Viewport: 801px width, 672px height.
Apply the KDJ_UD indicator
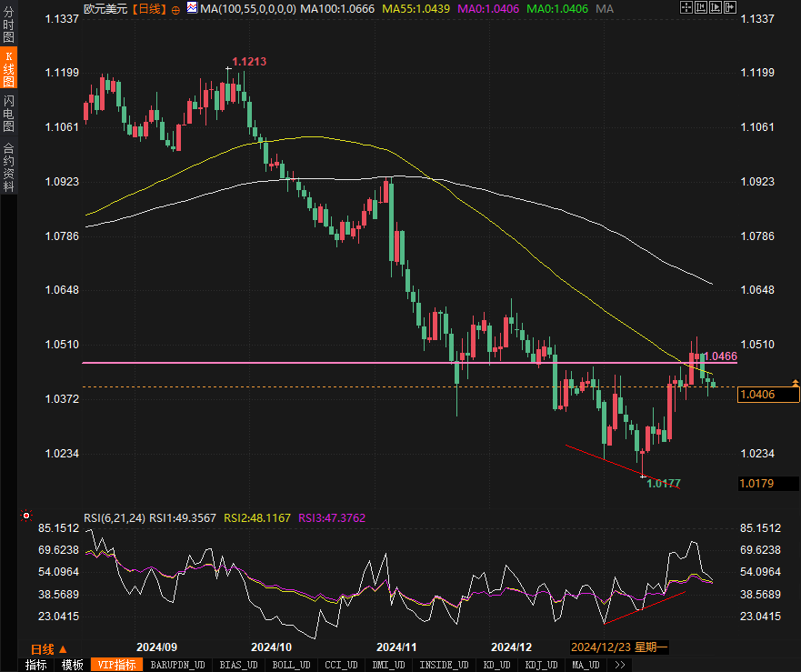544,665
